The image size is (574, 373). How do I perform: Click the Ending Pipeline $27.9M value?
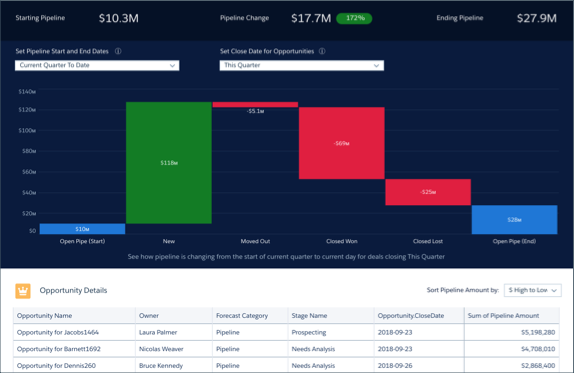pyautogui.click(x=537, y=18)
